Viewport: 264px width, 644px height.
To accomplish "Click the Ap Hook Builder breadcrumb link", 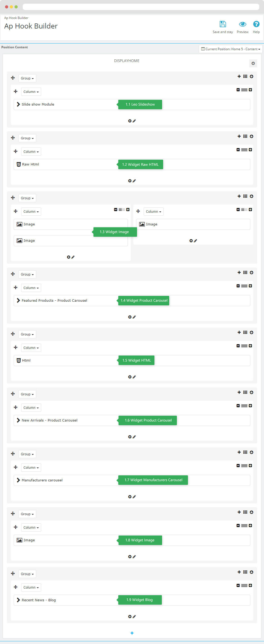I will (16, 18).
